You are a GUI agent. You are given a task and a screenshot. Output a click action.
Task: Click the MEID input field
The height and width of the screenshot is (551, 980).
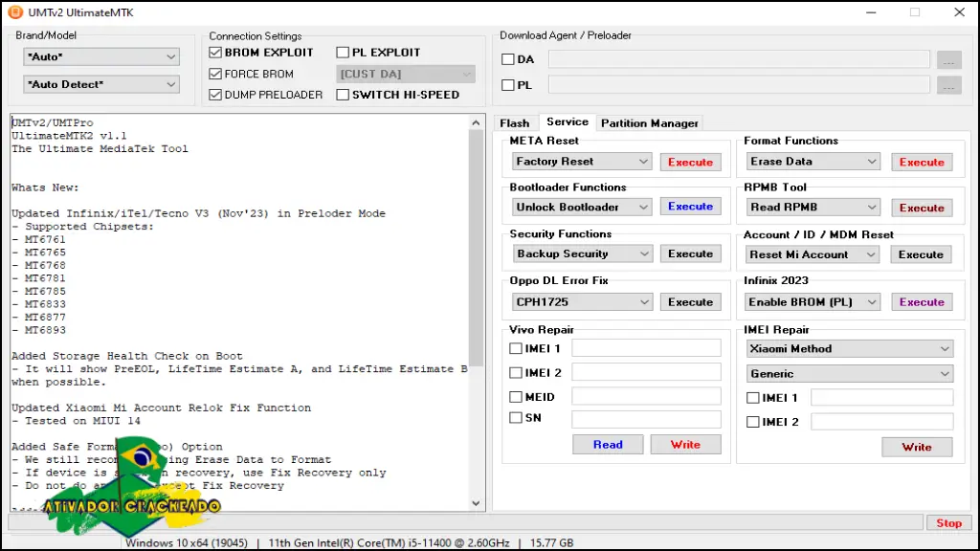point(646,396)
